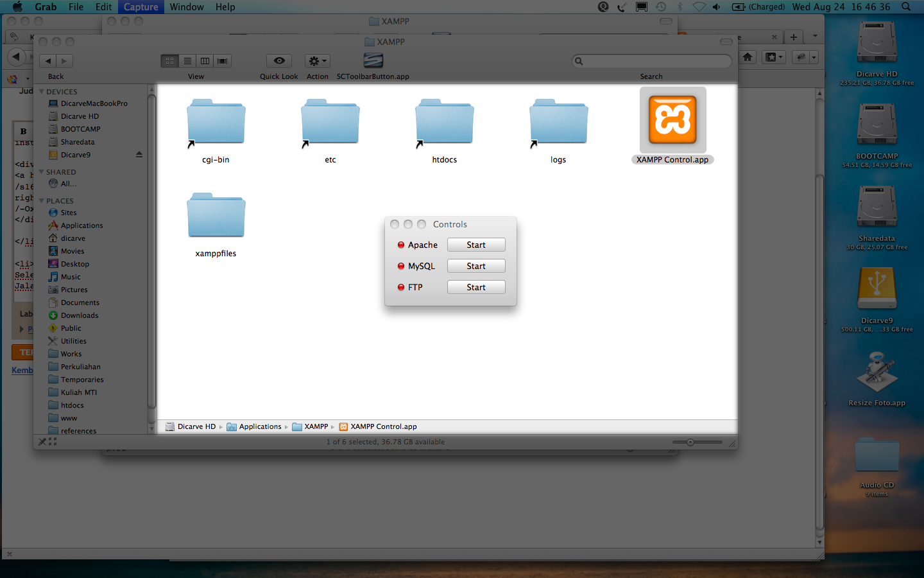Collapse the SHARED section in the sidebar
The height and width of the screenshot is (578, 924).
click(42, 172)
